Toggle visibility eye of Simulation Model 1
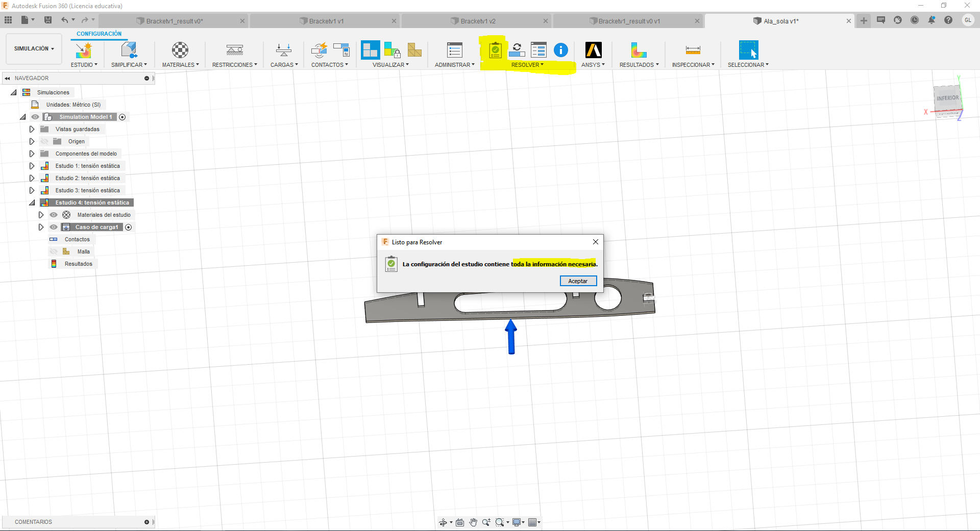Screen dimensions: 980x531 point(35,117)
